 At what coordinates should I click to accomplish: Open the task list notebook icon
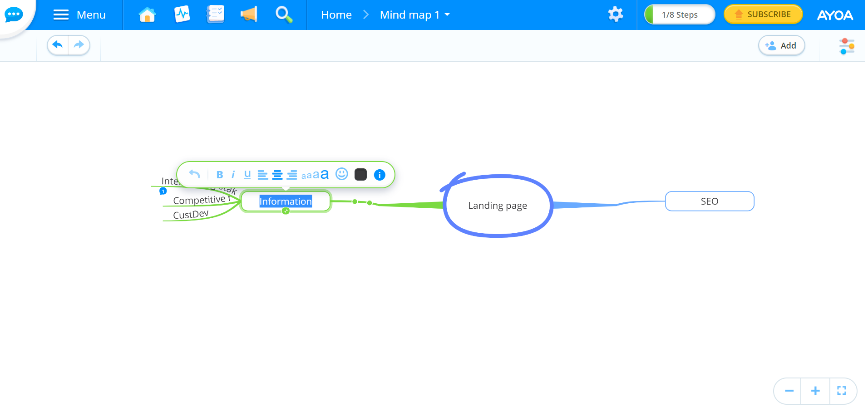click(215, 15)
